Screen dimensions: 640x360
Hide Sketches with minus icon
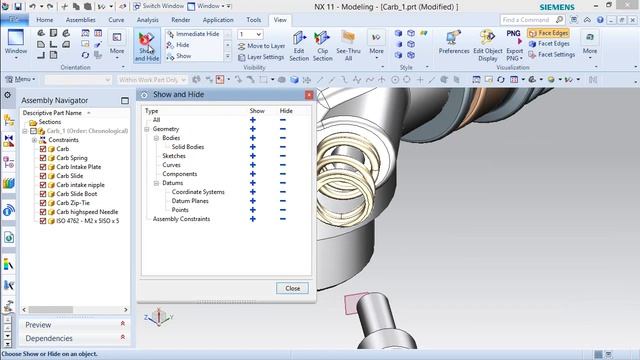coord(282,156)
